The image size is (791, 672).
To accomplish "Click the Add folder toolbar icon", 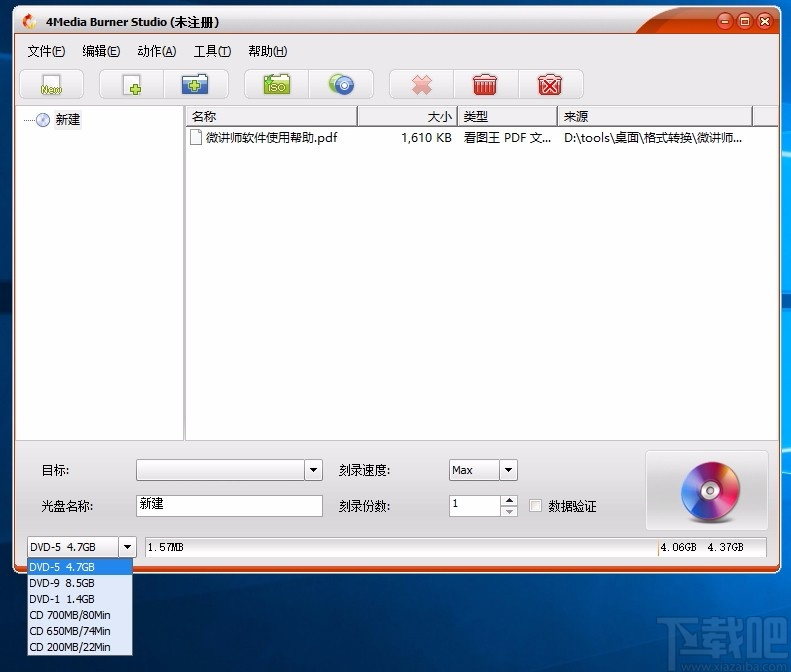I will coord(196,85).
